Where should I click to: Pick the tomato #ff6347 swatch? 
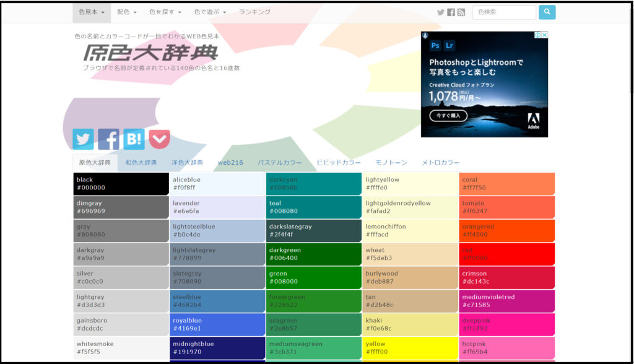pos(507,207)
